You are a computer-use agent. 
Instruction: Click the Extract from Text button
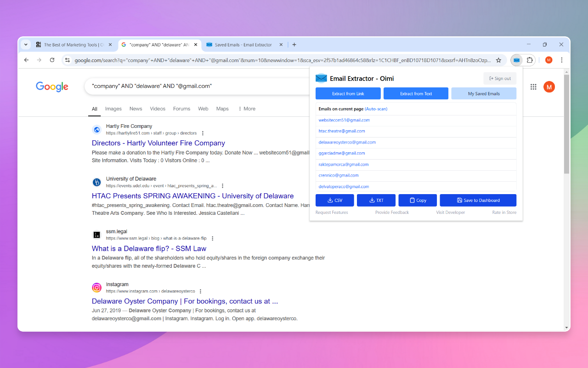(416, 93)
